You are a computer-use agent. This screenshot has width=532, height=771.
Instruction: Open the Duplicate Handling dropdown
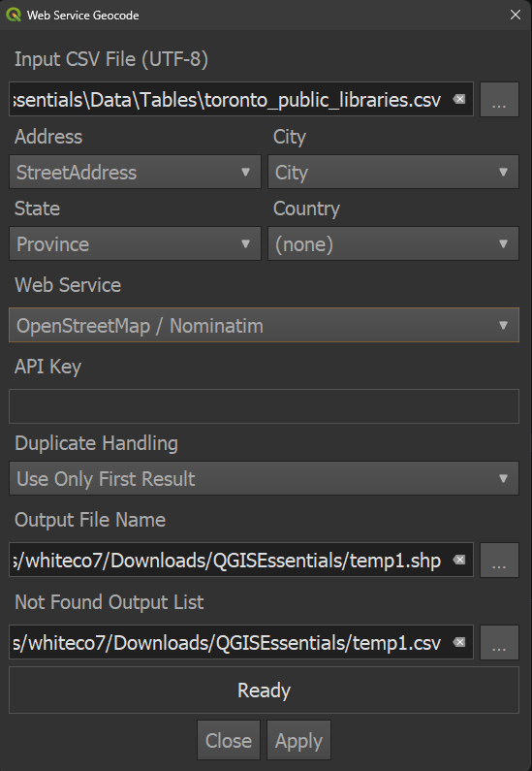[264, 478]
